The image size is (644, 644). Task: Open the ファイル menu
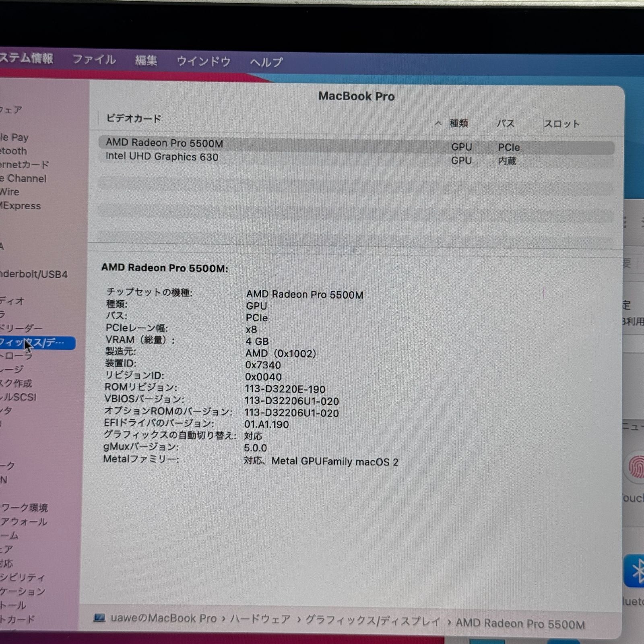[x=94, y=60]
